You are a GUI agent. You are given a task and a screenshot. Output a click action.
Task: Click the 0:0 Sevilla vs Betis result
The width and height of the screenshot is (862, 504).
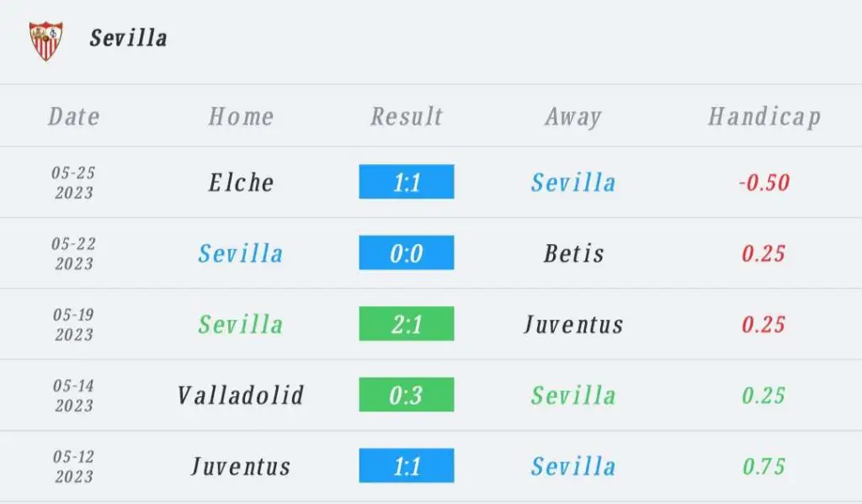point(407,252)
